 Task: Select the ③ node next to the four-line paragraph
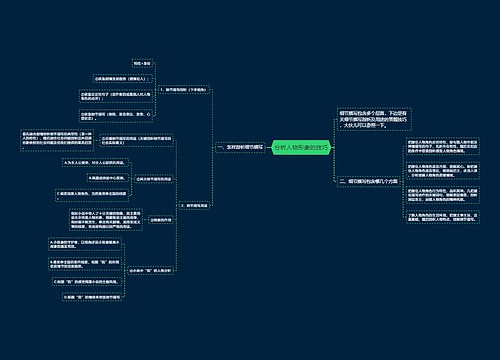(x=160, y=220)
